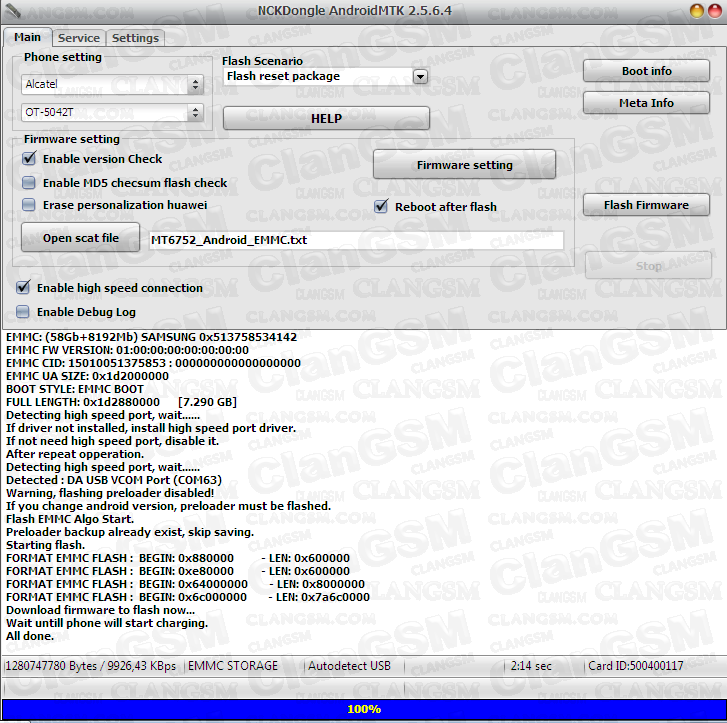Image resolution: width=727 pixels, height=723 pixels.
Task: Click the MT6752_Android_EMMC.txt scat path field
Action: (356, 240)
